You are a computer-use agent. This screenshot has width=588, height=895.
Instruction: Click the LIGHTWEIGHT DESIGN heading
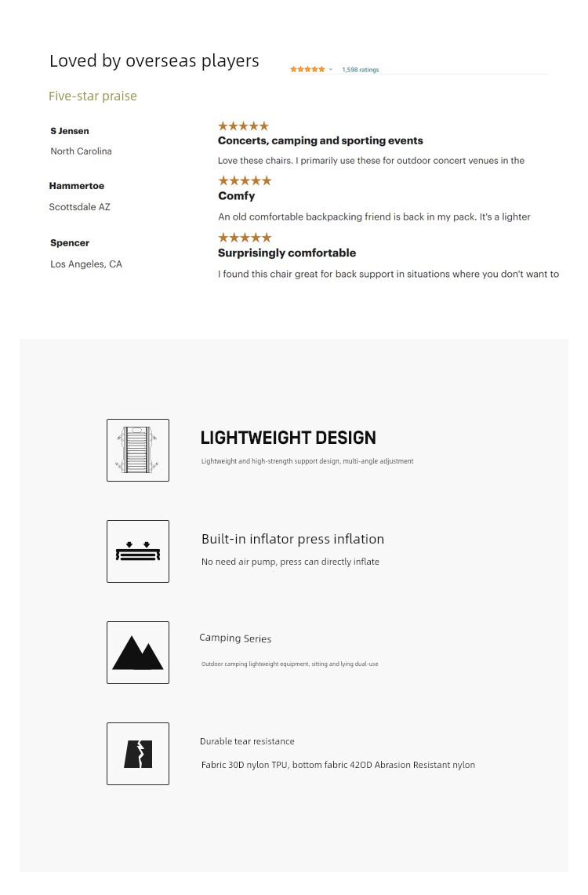[x=288, y=438]
